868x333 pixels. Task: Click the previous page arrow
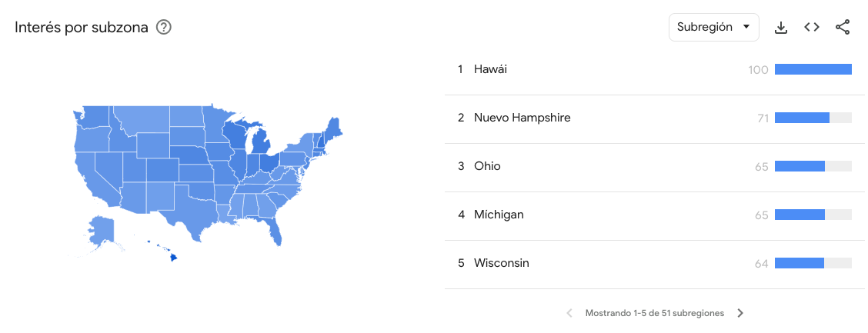[569, 313]
